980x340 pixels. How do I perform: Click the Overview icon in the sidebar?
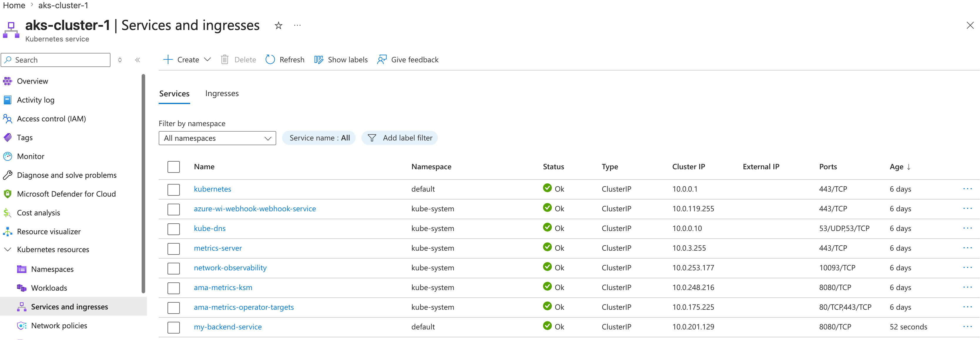(x=8, y=81)
